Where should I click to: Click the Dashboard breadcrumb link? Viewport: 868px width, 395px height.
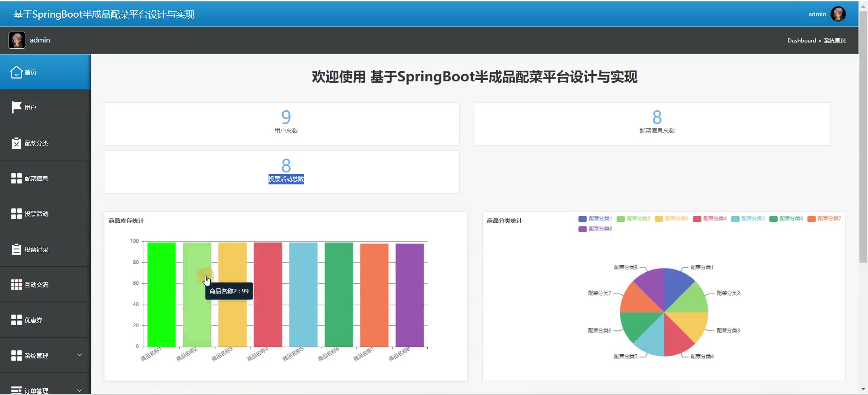coord(802,41)
